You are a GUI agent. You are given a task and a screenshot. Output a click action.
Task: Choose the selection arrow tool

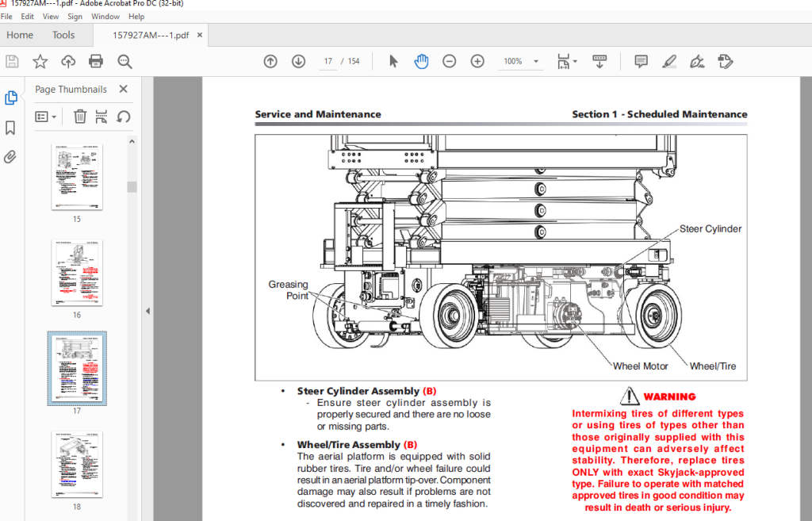pyautogui.click(x=393, y=62)
